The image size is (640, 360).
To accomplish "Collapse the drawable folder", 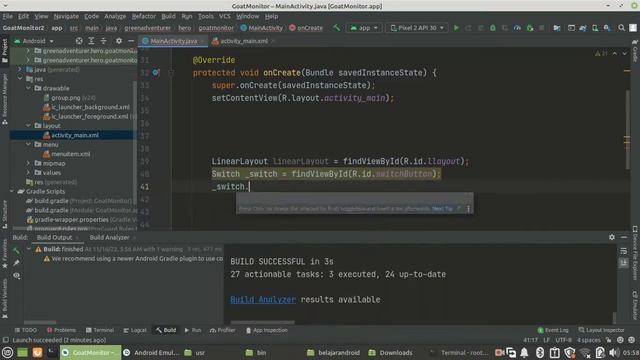I will (x=28, y=88).
